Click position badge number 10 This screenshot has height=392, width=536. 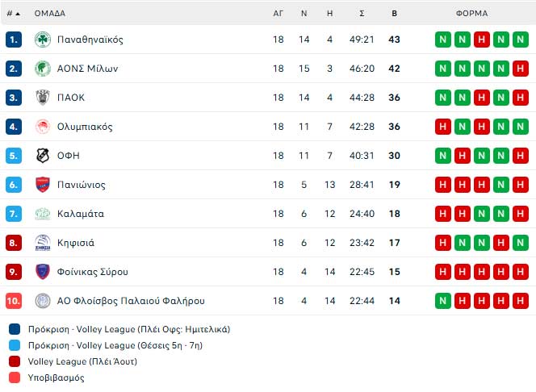tap(14, 301)
